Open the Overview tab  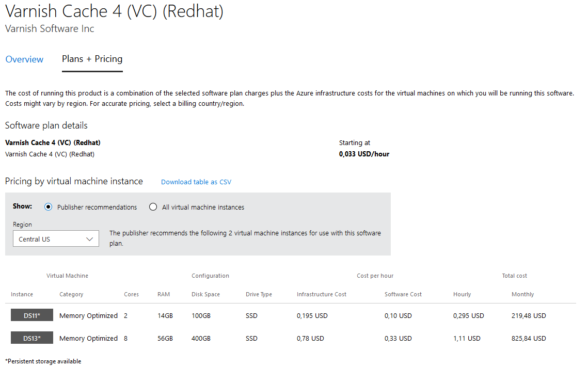[24, 59]
